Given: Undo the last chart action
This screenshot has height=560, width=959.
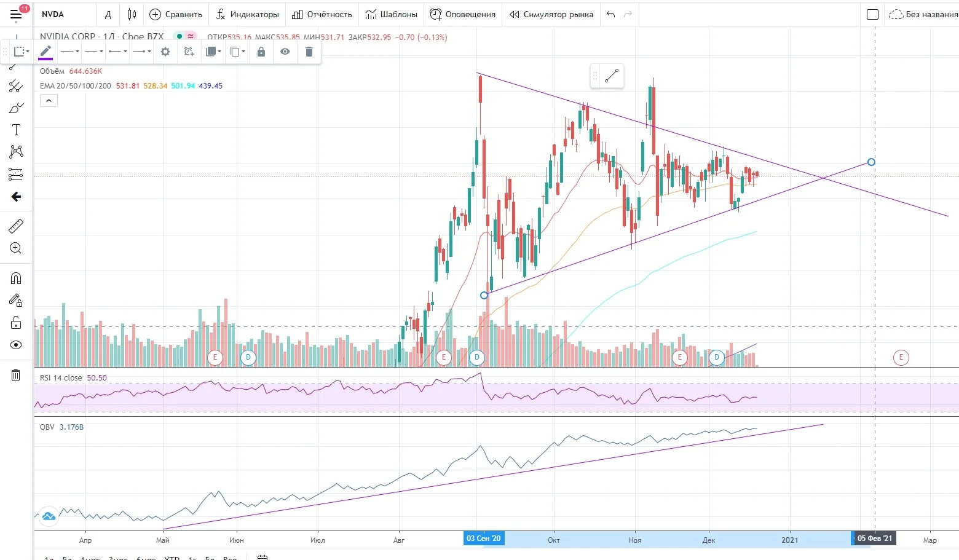Looking at the screenshot, I should (x=610, y=14).
